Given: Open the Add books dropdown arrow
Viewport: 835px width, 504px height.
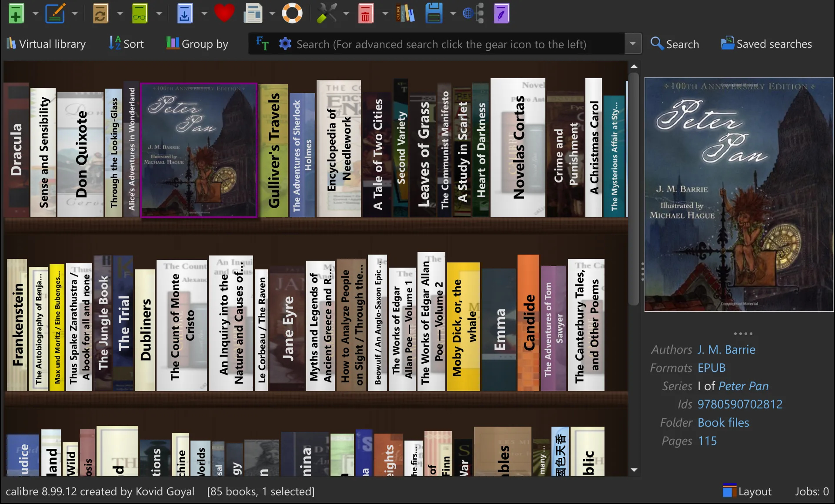Looking at the screenshot, I should (x=36, y=13).
